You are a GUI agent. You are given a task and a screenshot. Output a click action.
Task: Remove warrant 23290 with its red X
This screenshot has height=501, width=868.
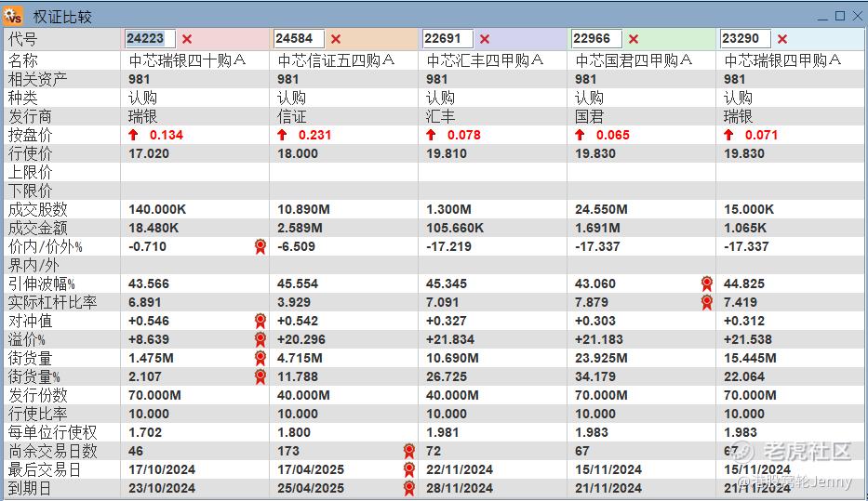coord(782,39)
